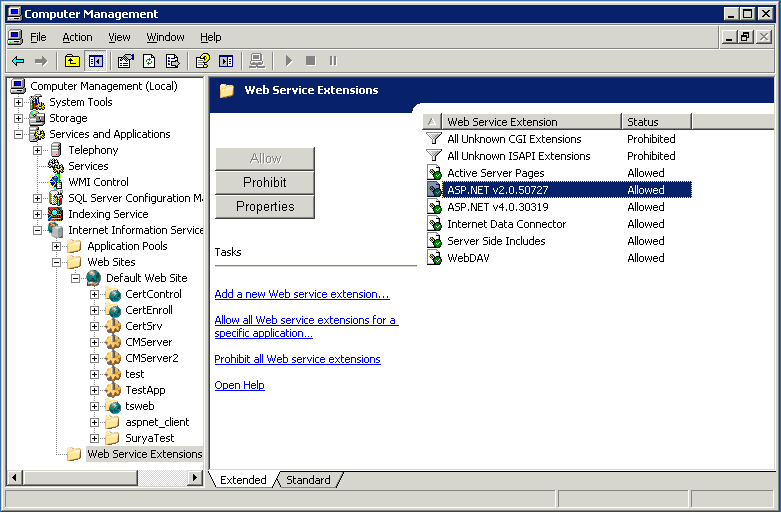Collapse the Internet Information Services node
This screenshot has width=781, height=513.
pos(37,230)
